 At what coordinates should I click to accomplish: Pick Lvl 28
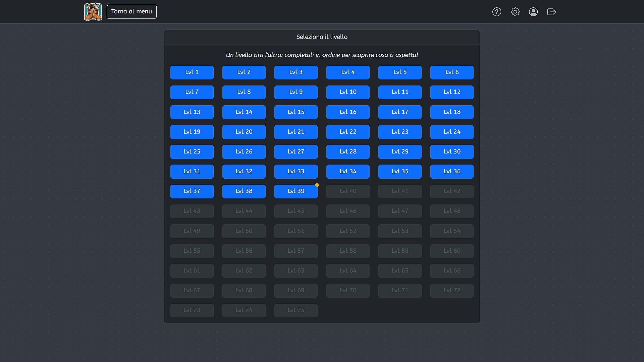point(348,152)
